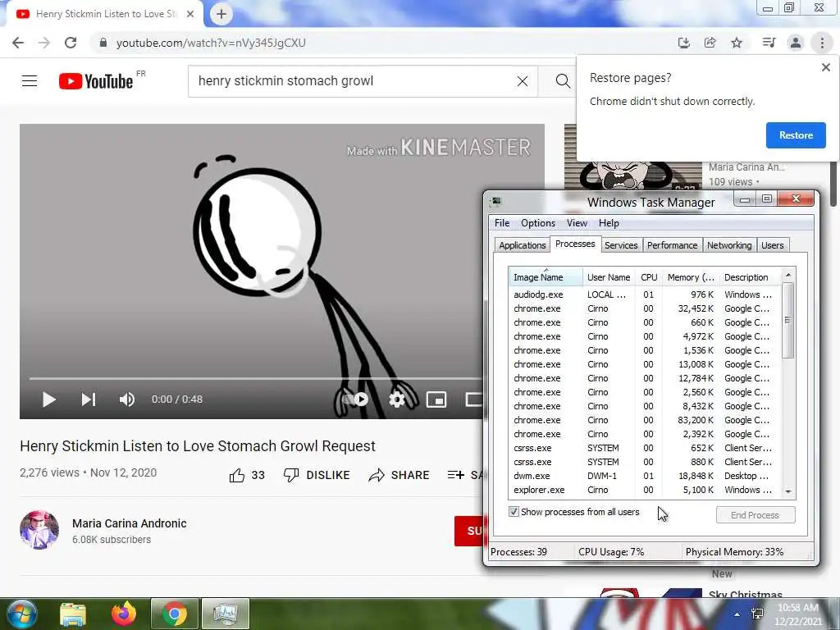Sort processes by User Name column
Image resolution: width=840 pixels, height=630 pixels.
pos(609,277)
